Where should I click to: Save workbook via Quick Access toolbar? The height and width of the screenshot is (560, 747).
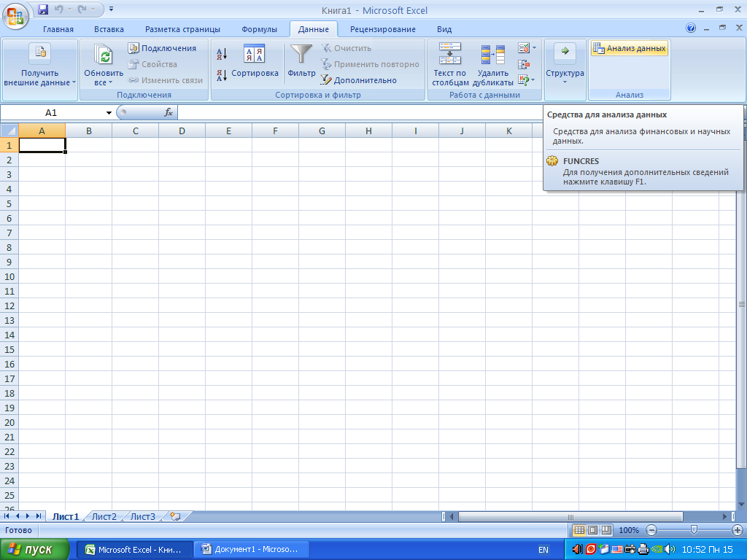[x=43, y=9]
